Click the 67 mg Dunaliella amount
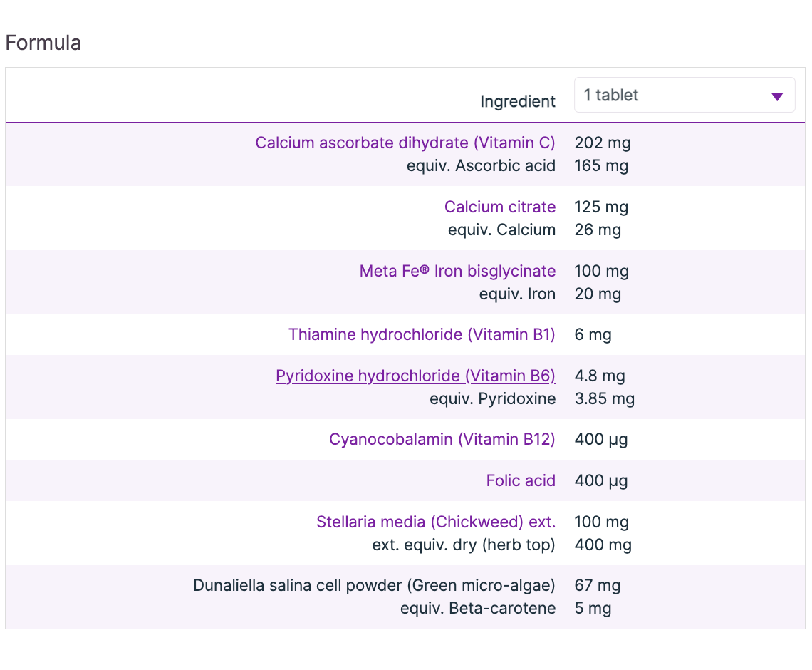 pos(597,586)
